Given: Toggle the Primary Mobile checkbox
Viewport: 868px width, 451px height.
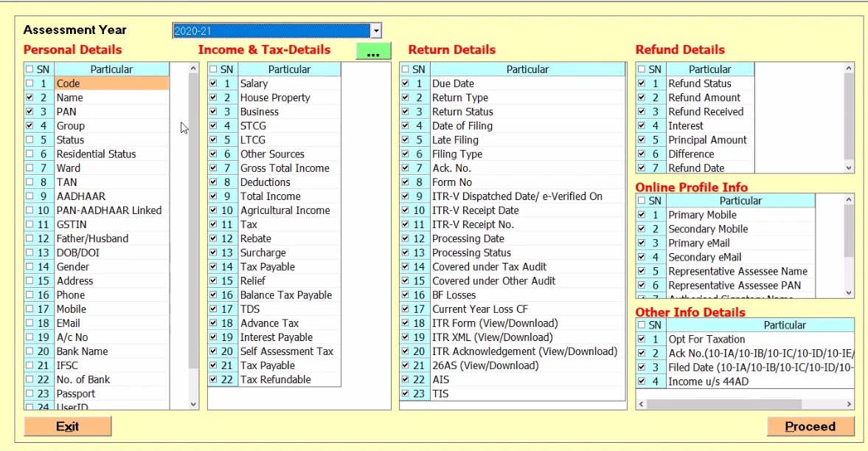Looking at the screenshot, I should pyautogui.click(x=641, y=216).
